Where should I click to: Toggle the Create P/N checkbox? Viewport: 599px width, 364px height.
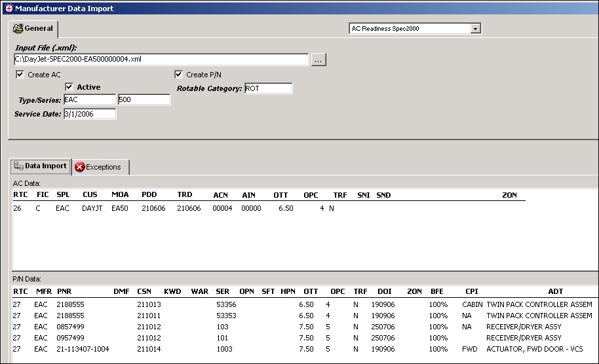coord(178,75)
